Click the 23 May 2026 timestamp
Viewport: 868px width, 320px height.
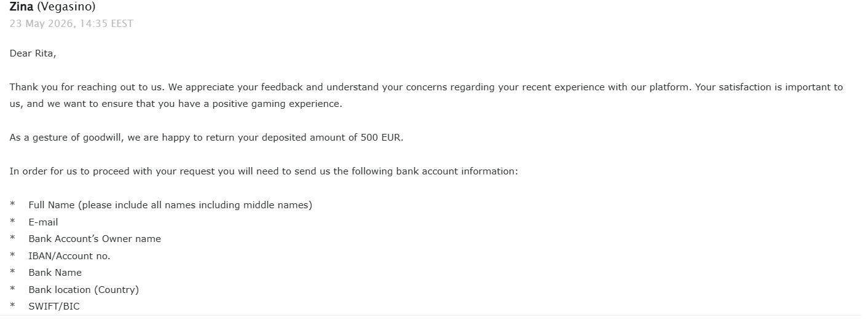[71, 24]
